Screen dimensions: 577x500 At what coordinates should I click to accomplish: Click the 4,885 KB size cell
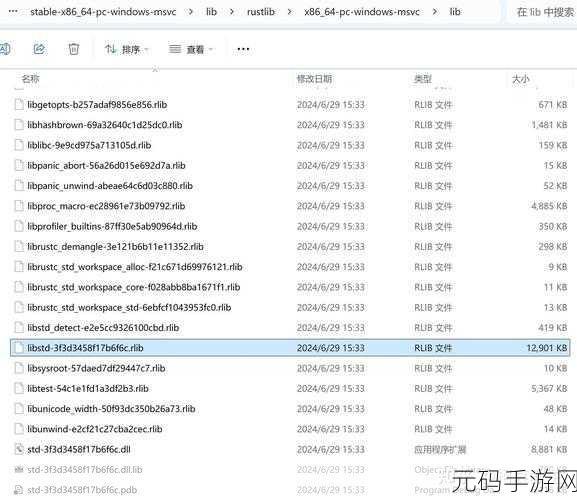tap(549, 206)
